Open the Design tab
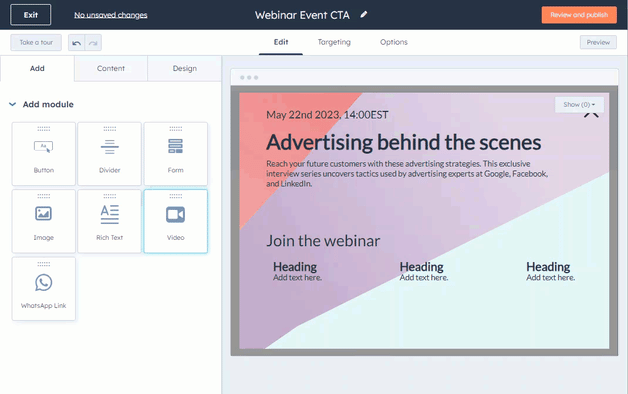Viewport: 628px width, 394px height. pyautogui.click(x=185, y=68)
